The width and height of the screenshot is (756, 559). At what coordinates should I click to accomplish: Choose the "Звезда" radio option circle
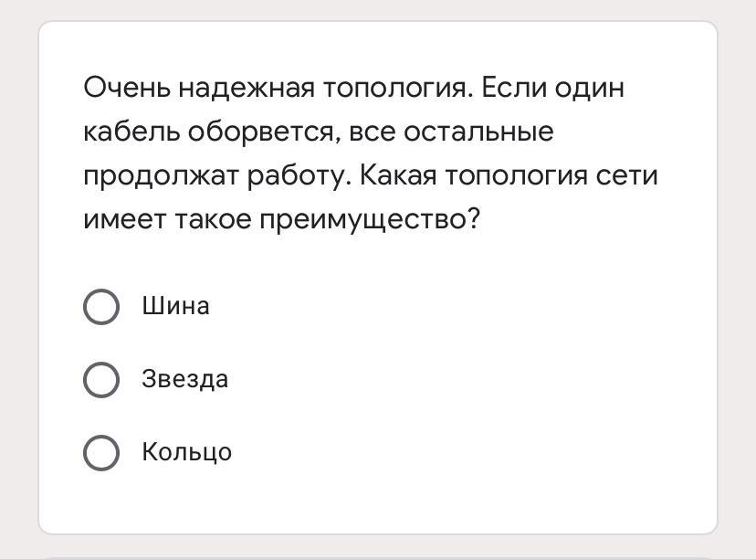pos(101,380)
